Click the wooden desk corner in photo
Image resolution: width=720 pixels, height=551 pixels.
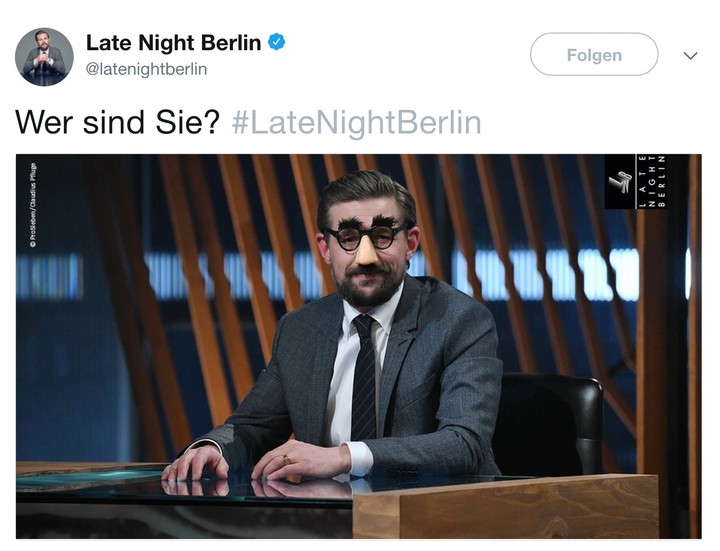pos(505,507)
